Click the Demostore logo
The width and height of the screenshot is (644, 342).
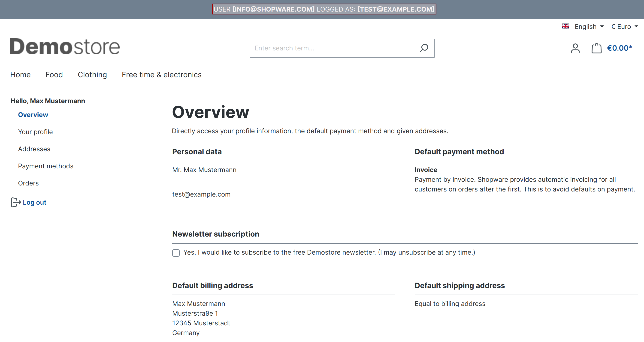[65, 46]
